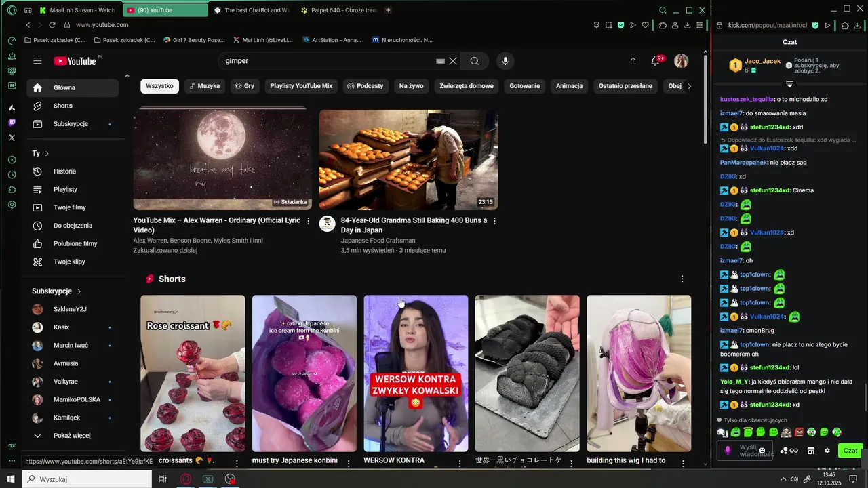This screenshot has height=488, width=868.
Task: Open more options for the Grandma buns video
Action: pyautogui.click(x=494, y=221)
